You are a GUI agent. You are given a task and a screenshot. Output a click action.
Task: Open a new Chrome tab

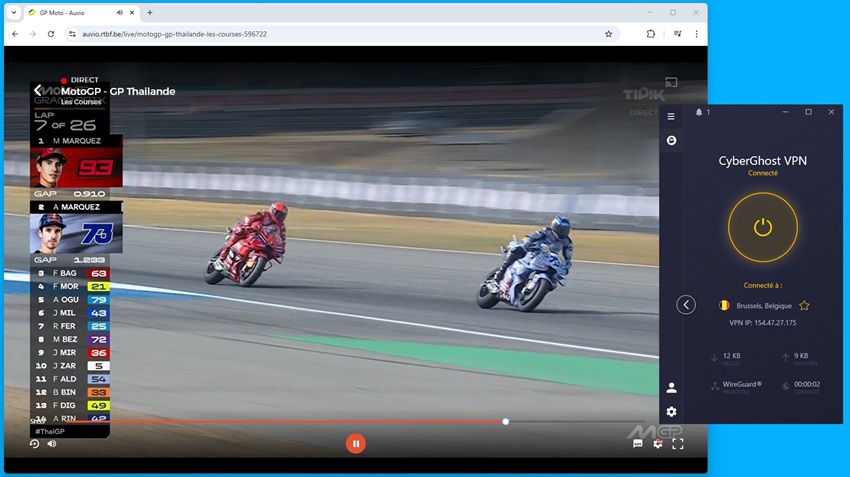tap(150, 12)
